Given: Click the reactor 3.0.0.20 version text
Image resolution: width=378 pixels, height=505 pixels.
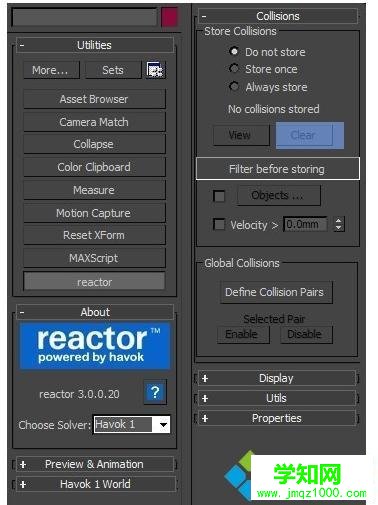Looking at the screenshot, I should pyautogui.click(x=79, y=394).
